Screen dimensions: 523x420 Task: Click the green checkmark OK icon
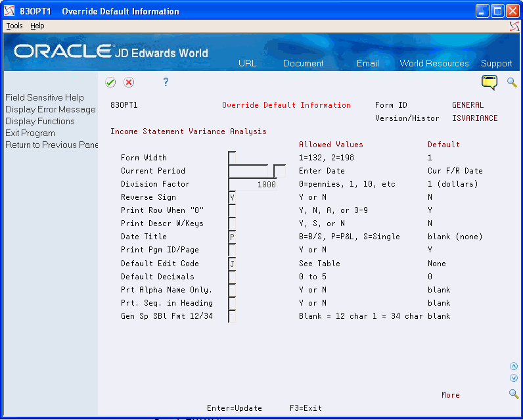(110, 82)
